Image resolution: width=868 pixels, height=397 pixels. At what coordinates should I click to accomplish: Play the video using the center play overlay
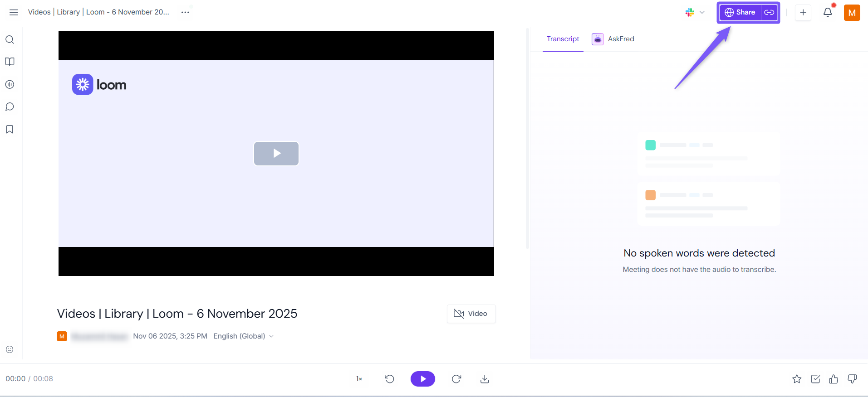click(276, 154)
